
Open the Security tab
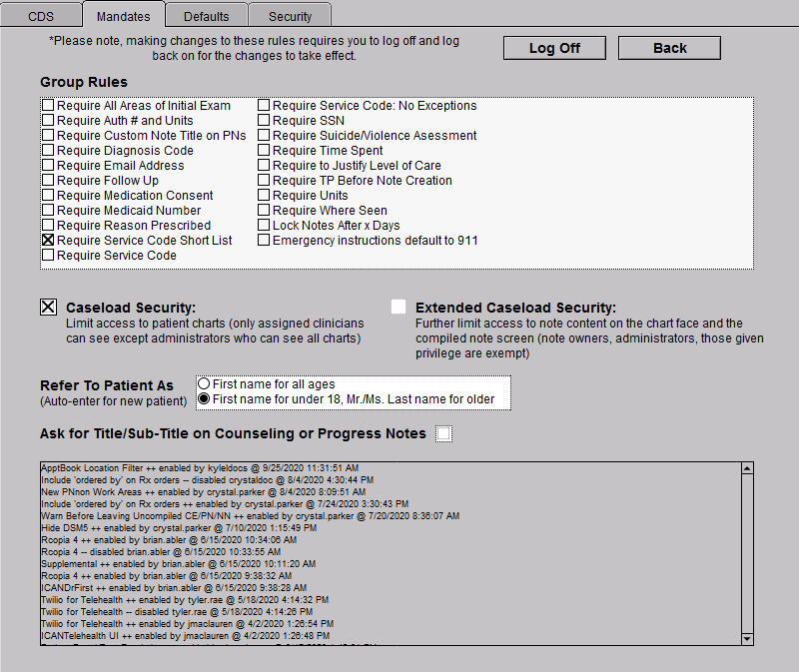(290, 16)
